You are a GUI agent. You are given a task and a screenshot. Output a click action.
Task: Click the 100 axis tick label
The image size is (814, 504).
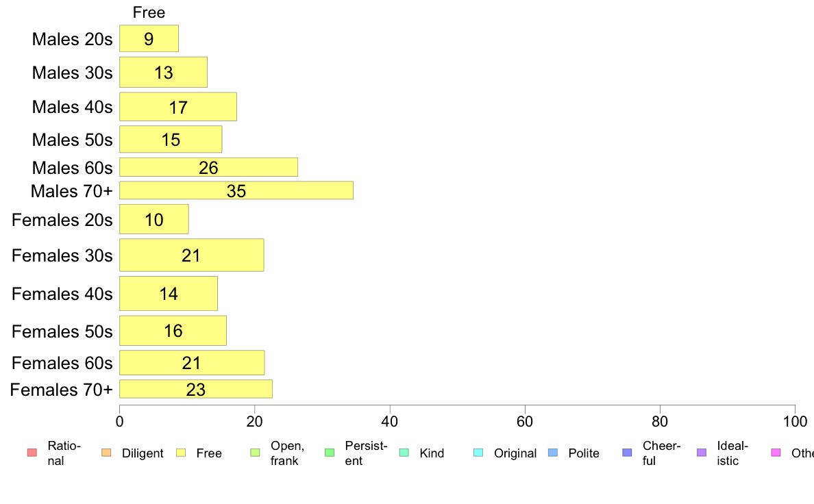coord(795,421)
